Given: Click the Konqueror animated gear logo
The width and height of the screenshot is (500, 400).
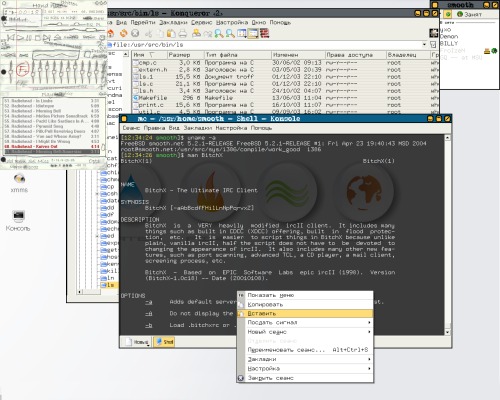Looking at the screenshot, I should [x=433, y=33].
